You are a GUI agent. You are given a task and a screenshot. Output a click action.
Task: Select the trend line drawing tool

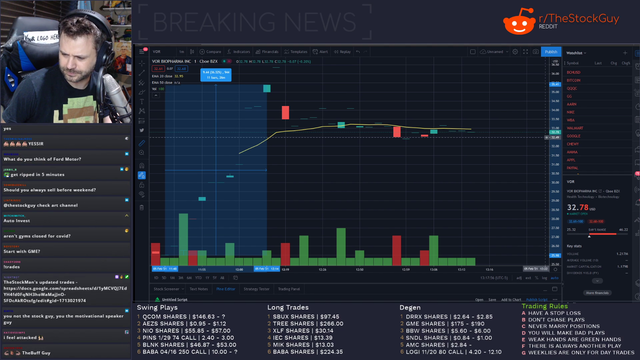coord(142,73)
